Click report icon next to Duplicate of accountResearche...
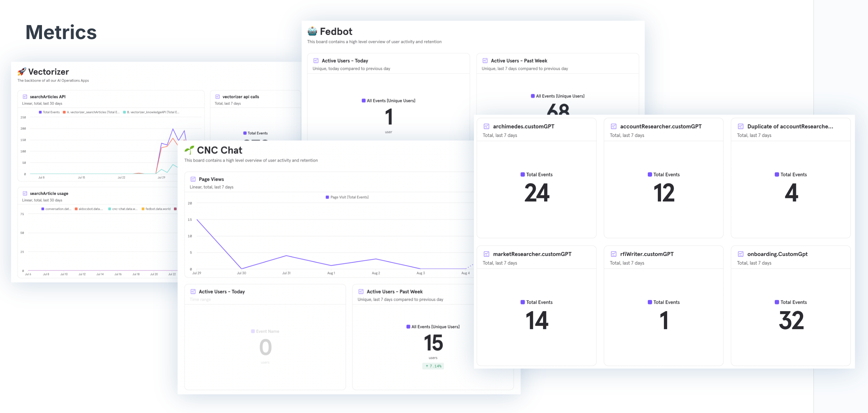 coord(741,127)
